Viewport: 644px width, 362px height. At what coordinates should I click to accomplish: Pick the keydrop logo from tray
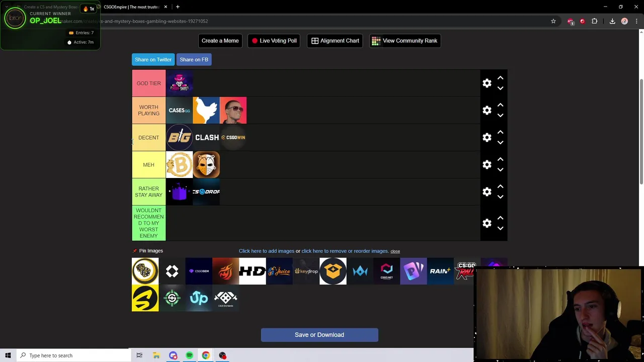(306, 271)
